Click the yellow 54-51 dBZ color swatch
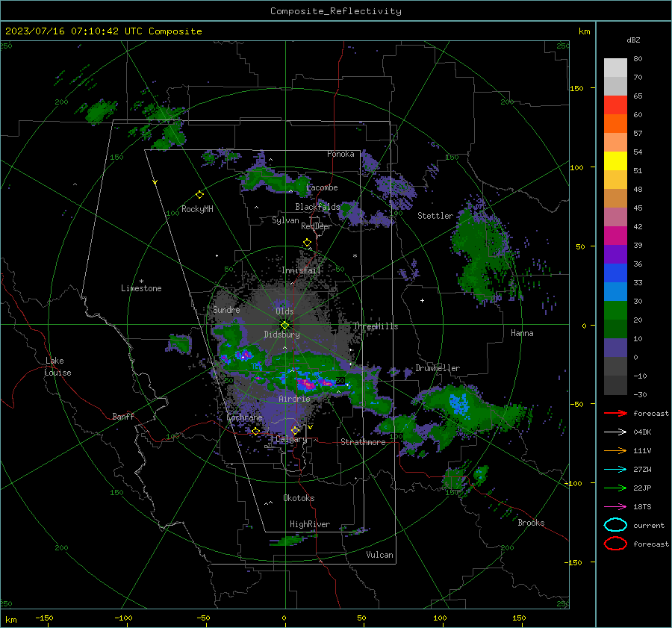The image size is (672, 628). point(615,161)
